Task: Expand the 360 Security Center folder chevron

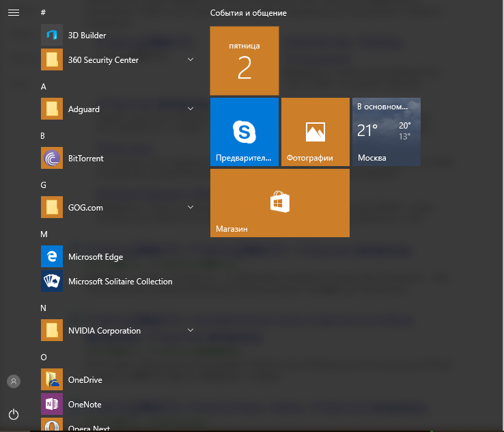Action: coord(191,59)
